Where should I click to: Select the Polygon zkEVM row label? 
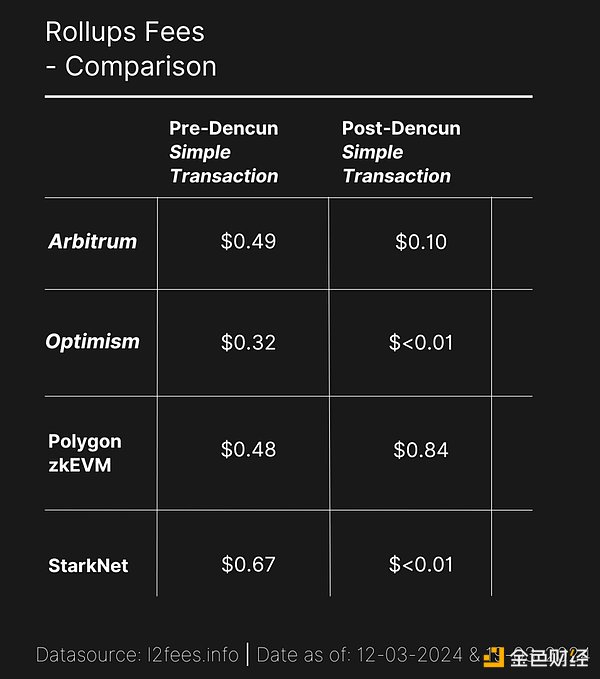click(x=85, y=452)
